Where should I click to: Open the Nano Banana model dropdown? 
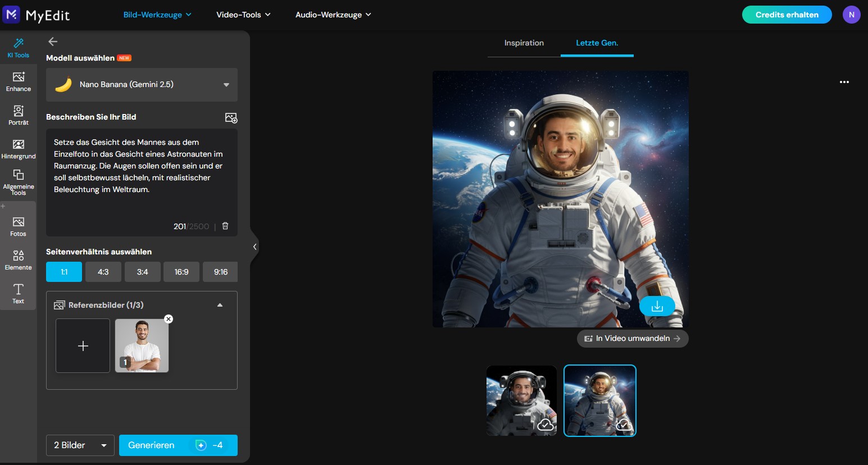point(142,84)
